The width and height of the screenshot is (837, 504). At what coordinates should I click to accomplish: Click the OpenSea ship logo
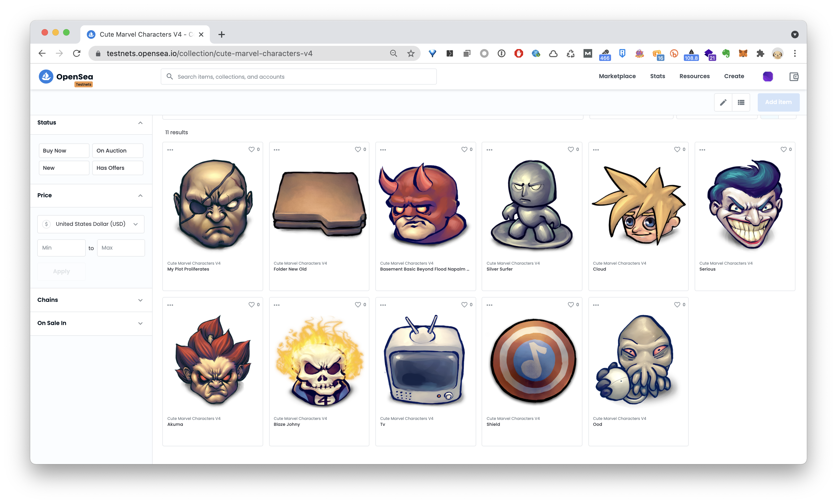[x=47, y=77]
